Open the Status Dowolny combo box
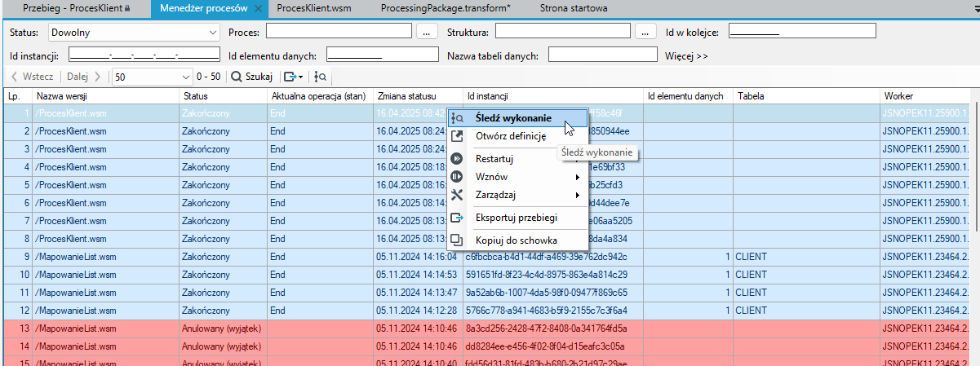Viewport: 980px width, 366px height. pyautogui.click(x=135, y=33)
